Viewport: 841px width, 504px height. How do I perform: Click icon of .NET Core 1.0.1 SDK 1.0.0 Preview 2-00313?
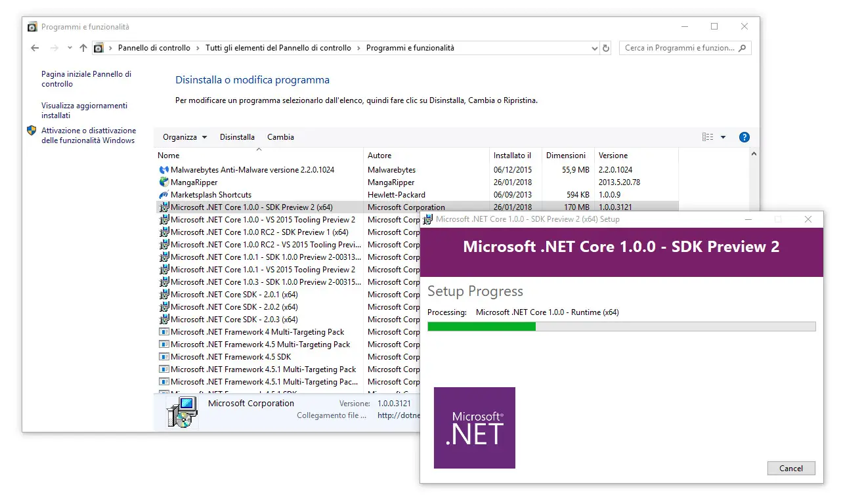pos(164,257)
